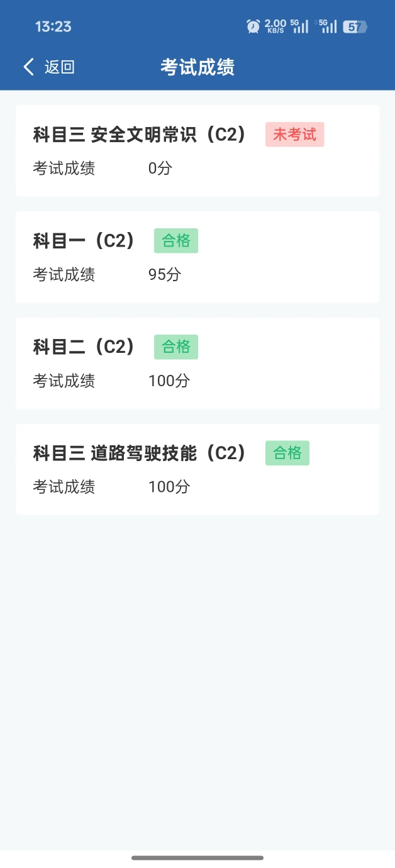Image resolution: width=395 pixels, height=868 pixels.
Task: Tap the 合格 badge beside 道路驾驶技能
Action: coord(287,453)
